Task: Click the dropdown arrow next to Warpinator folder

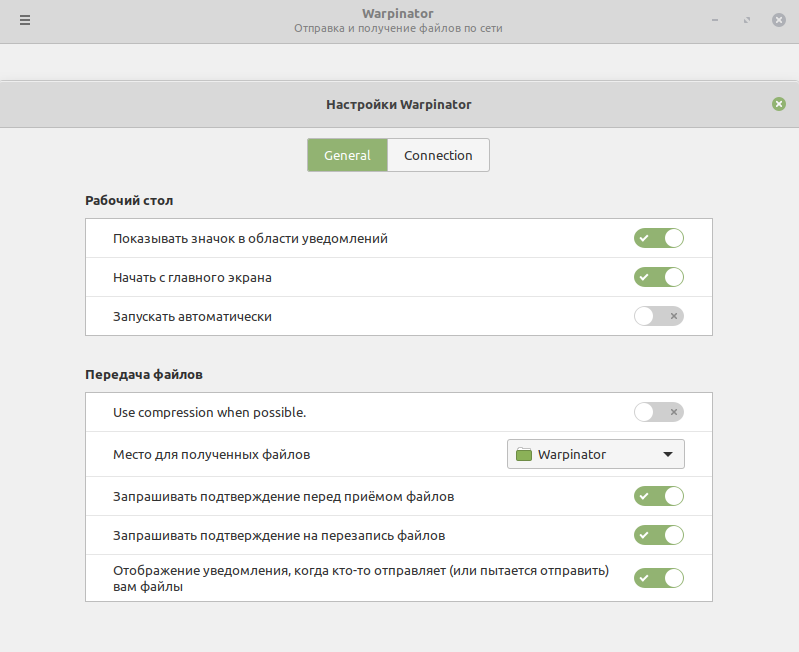Action: coord(668,454)
